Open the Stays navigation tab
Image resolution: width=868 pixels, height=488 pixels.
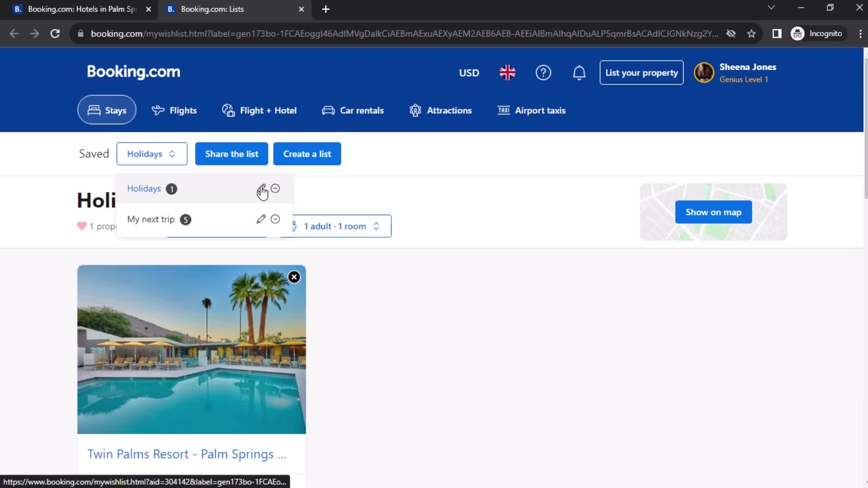coord(106,110)
